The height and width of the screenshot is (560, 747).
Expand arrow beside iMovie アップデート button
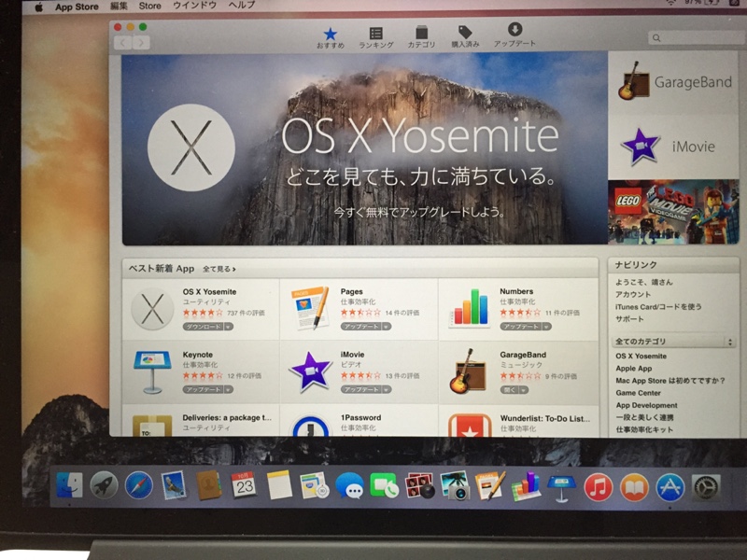tap(387, 389)
